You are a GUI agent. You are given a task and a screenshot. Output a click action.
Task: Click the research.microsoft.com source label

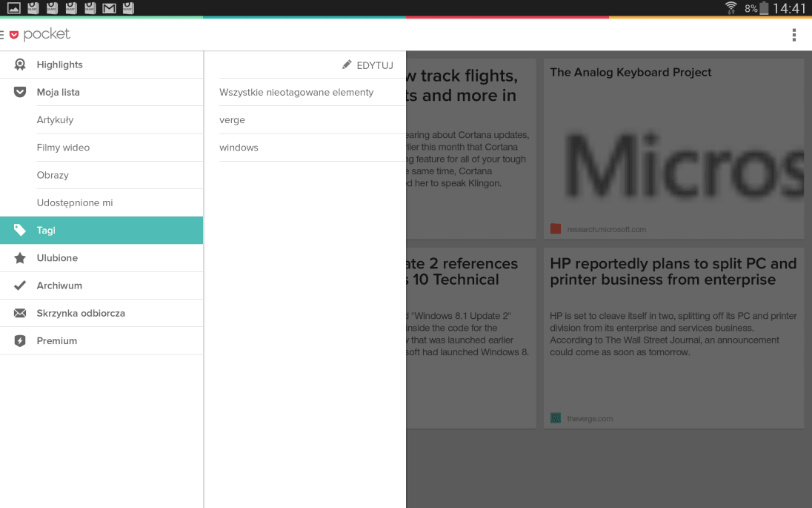(607, 229)
